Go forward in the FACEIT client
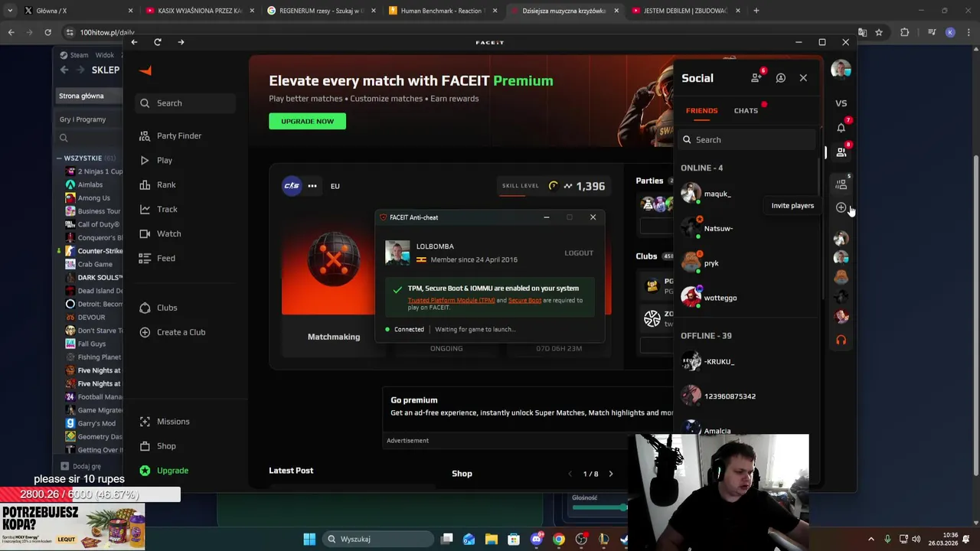Screen dimensions: 980x551 (181, 42)
